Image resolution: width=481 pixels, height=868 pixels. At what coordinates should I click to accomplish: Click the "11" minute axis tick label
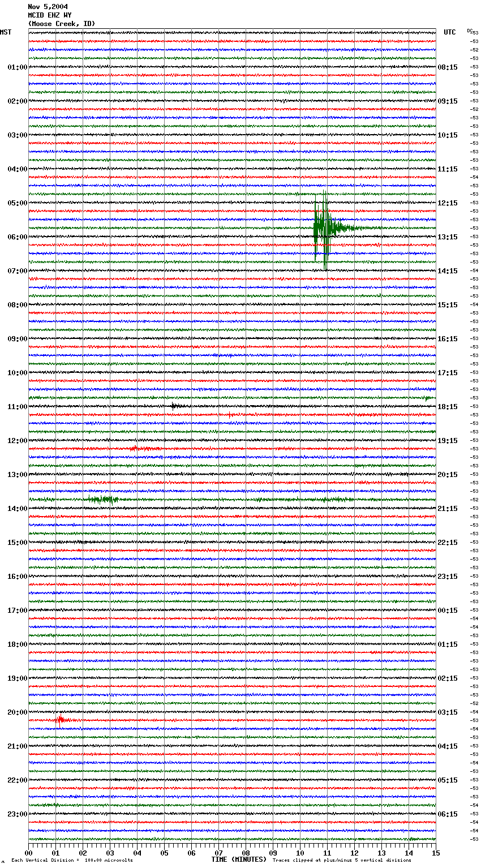328,853
